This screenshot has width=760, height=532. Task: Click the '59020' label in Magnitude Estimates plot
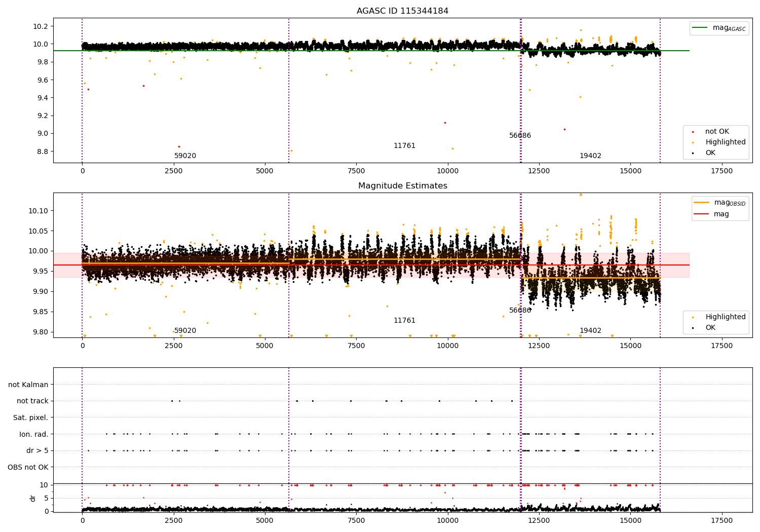(185, 331)
